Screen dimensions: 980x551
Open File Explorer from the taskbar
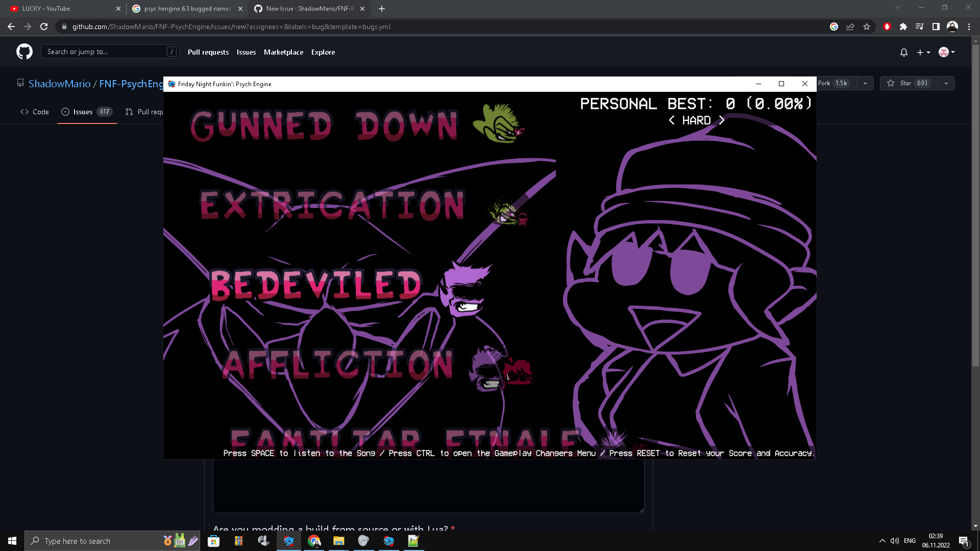click(x=339, y=541)
